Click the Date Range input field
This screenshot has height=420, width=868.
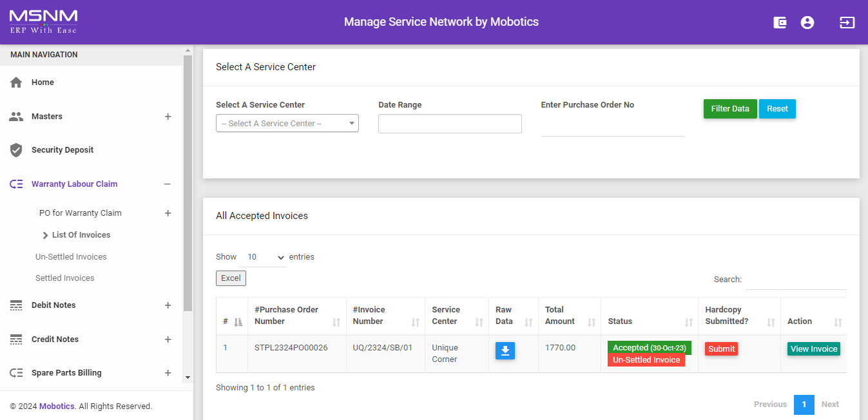450,124
